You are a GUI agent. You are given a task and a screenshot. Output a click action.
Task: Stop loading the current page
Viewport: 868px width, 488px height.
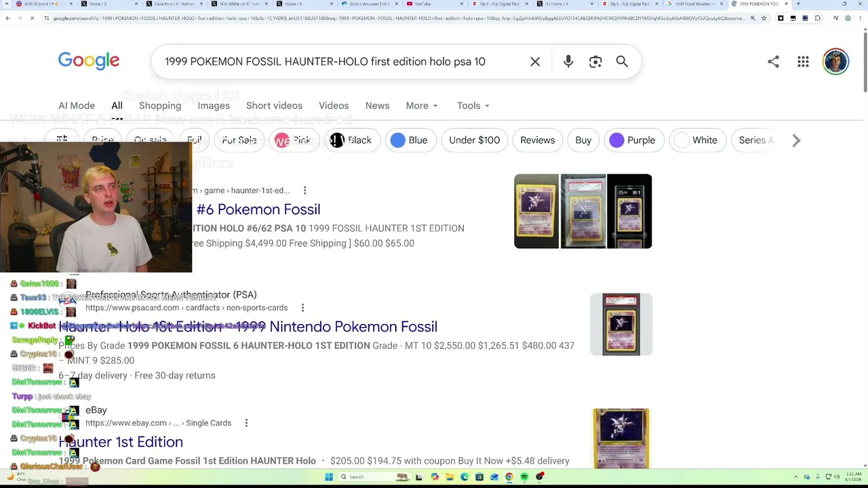(x=32, y=18)
